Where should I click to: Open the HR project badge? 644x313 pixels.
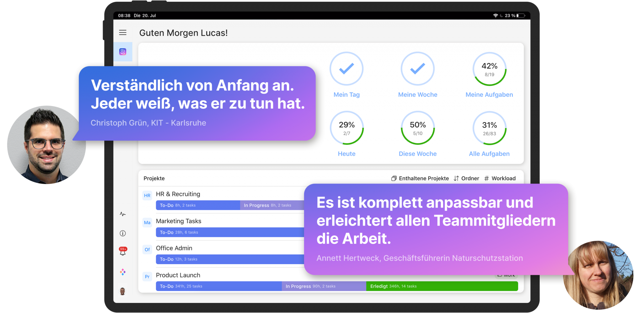147,196
